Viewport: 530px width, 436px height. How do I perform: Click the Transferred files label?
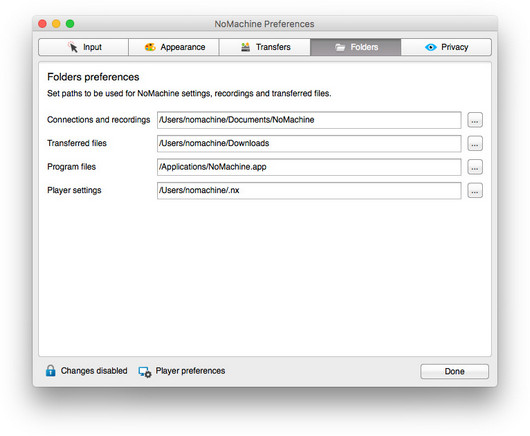(77, 143)
